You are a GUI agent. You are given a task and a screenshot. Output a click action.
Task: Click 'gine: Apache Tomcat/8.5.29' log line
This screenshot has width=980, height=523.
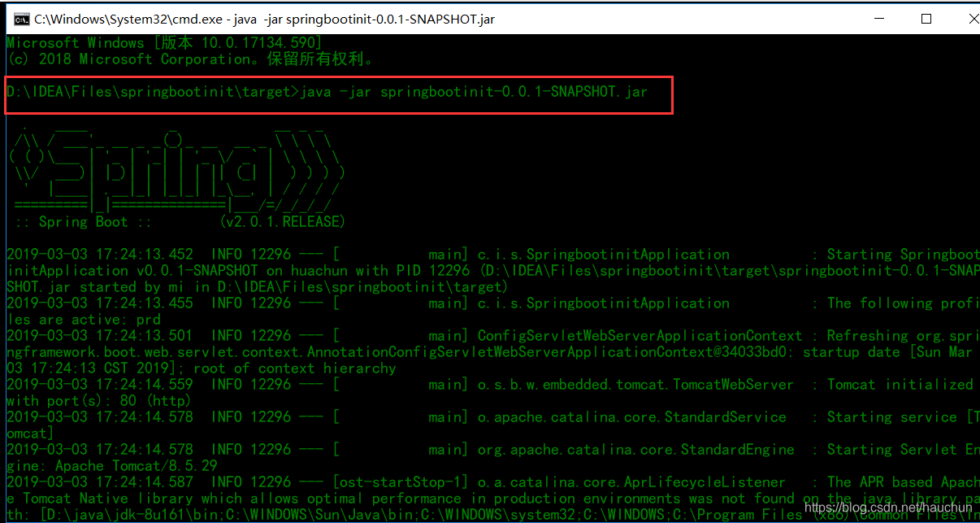[111, 465]
